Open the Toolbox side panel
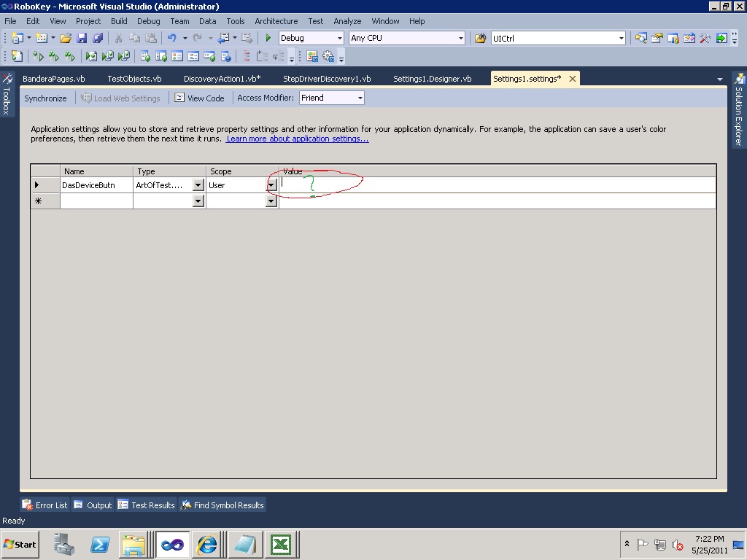The width and height of the screenshot is (747, 560). (7, 93)
